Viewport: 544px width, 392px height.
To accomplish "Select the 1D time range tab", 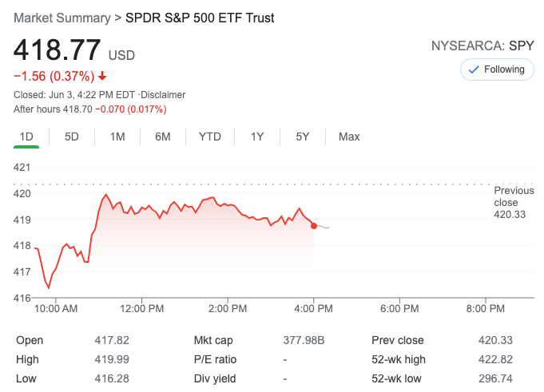I will (x=26, y=137).
